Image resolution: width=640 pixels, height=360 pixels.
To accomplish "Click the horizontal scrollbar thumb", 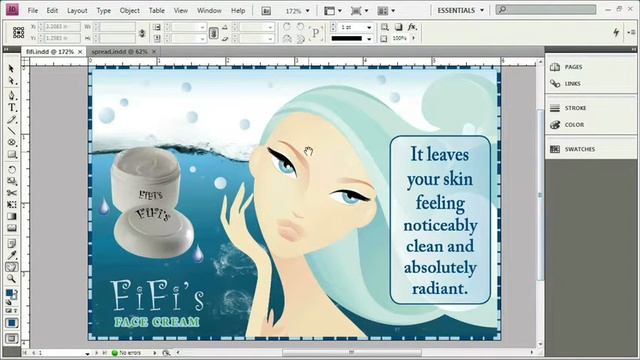I will coord(351,352).
